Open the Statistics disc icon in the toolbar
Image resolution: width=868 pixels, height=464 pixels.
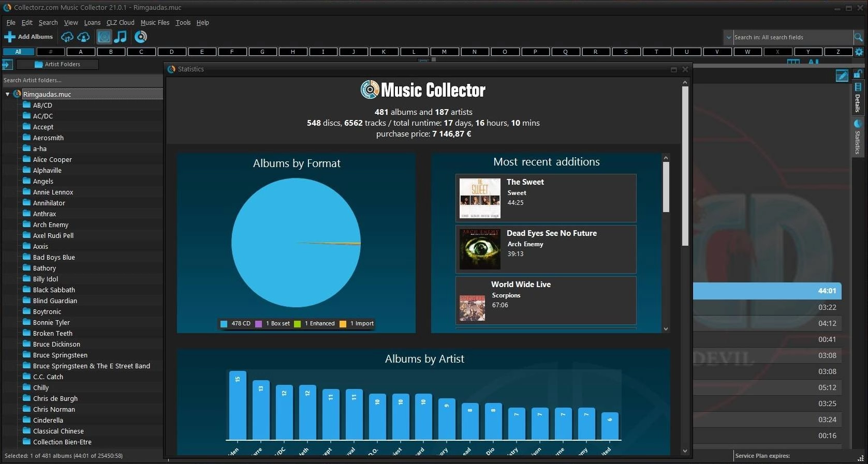(x=140, y=37)
